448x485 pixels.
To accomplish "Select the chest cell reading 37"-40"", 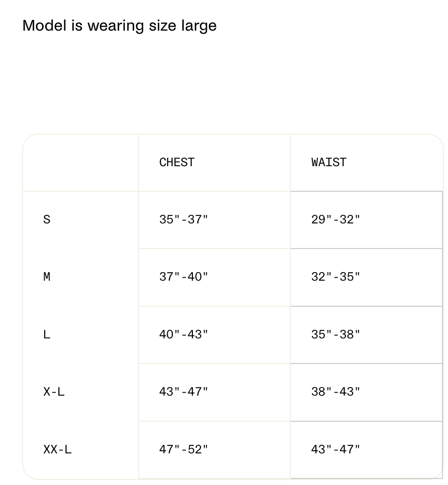I will pyautogui.click(x=214, y=277).
